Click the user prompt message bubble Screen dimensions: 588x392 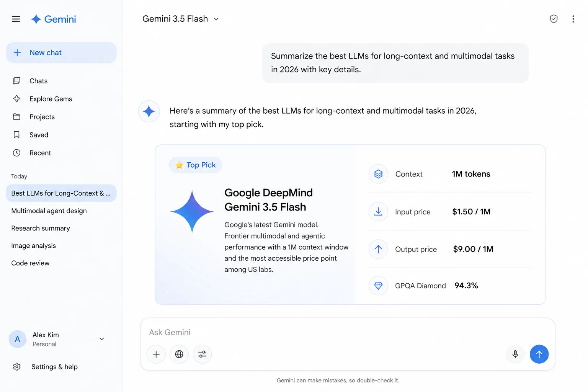coord(395,63)
